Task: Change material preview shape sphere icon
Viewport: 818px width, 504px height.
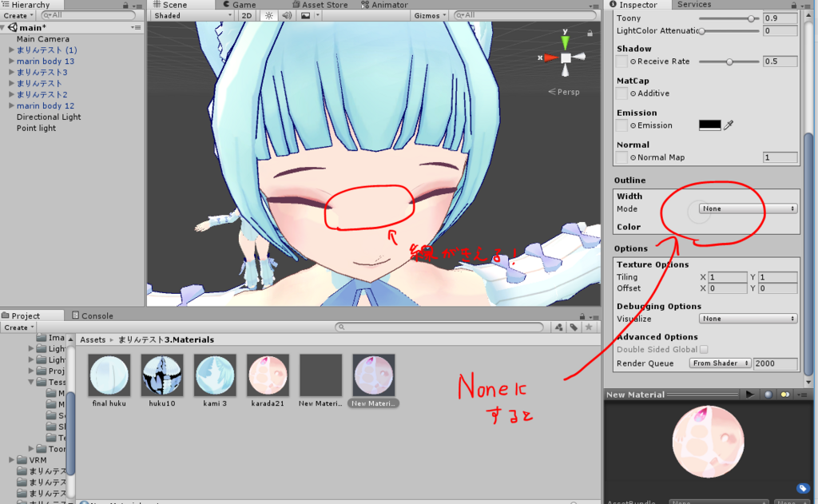Action: [768, 395]
